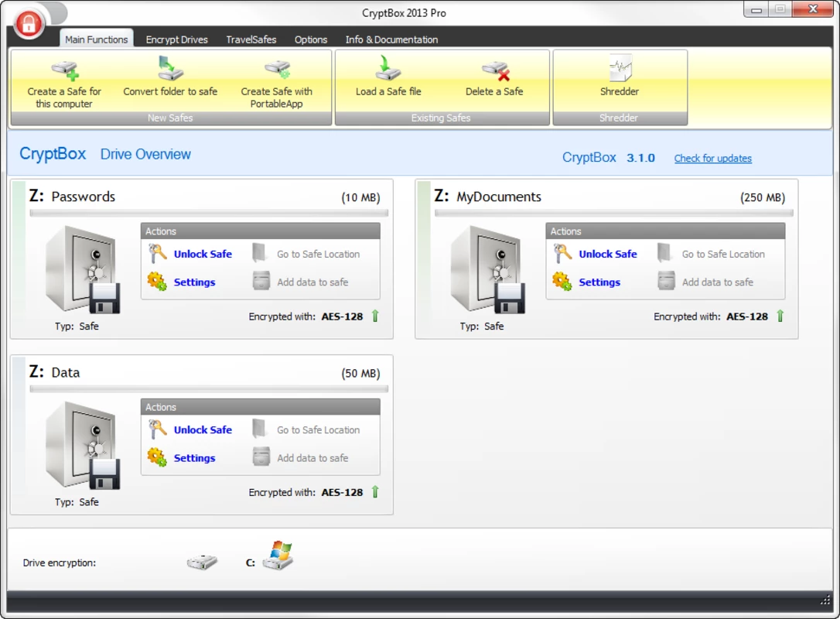Click Add data to safe text for MyDocuments
Screen dimensions: 840x619
click(717, 282)
